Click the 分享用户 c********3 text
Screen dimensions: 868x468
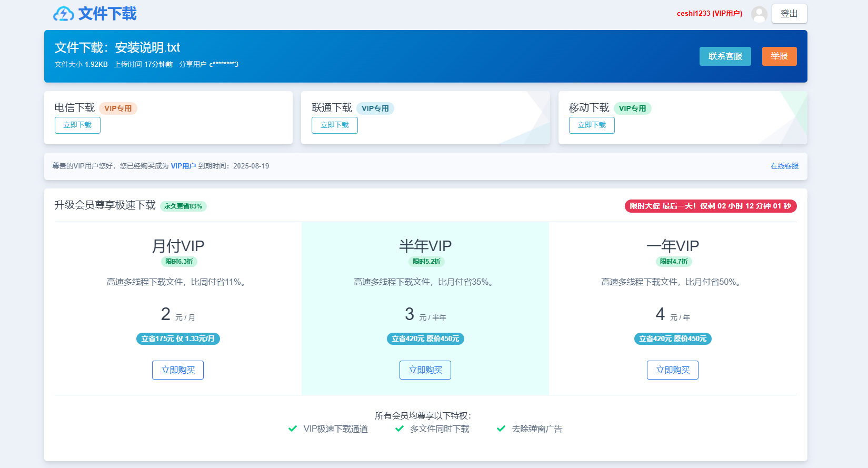point(208,64)
